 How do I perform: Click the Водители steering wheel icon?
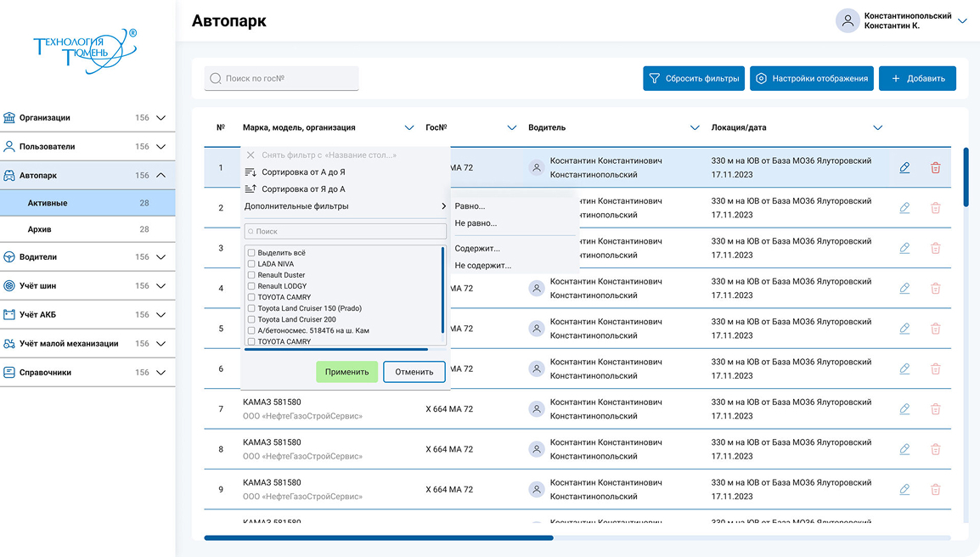pos(9,257)
